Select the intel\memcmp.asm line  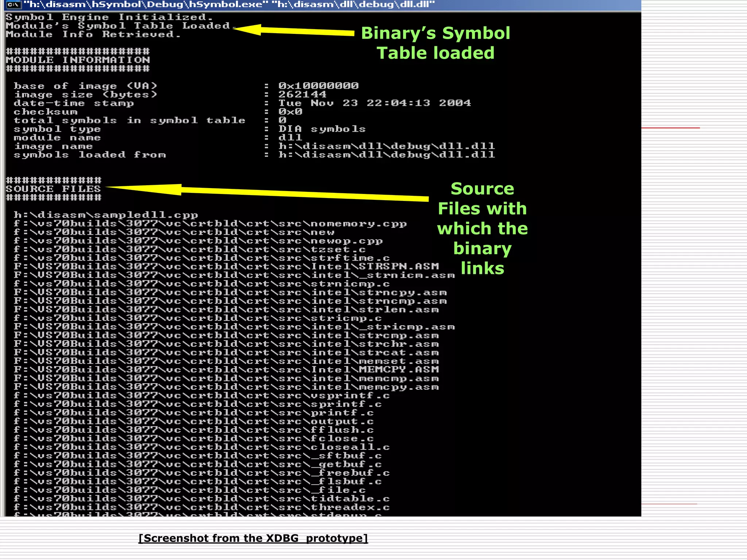pyautogui.click(x=226, y=378)
